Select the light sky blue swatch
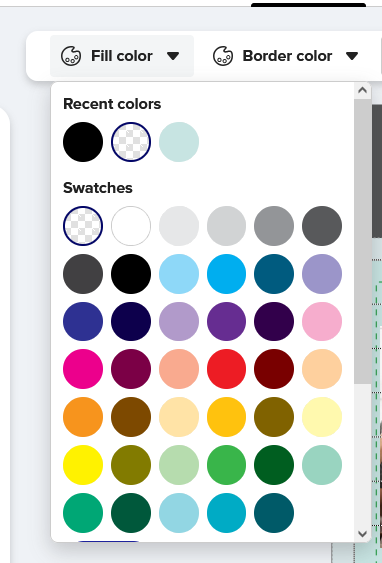Image resolution: width=382 pixels, height=563 pixels. (x=179, y=274)
